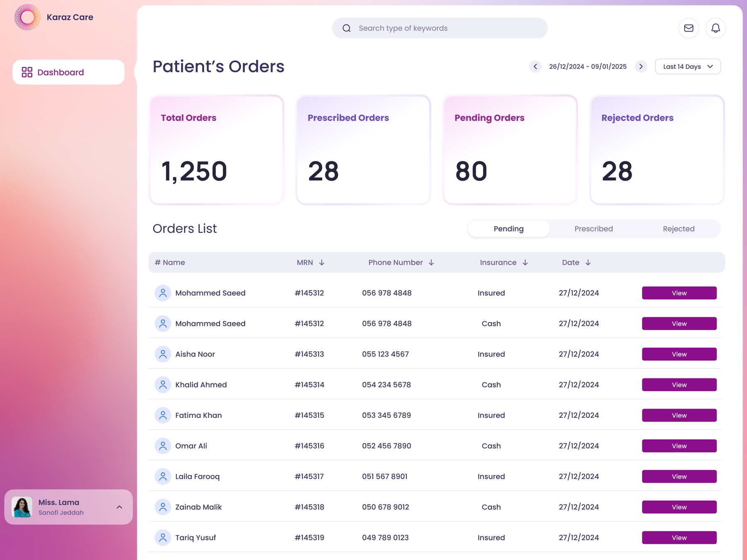Viewport: 747px width, 560px height.
Task: Open the Last 14 Days dropdown
Action: pyautogui.click(x=688, y=66)
